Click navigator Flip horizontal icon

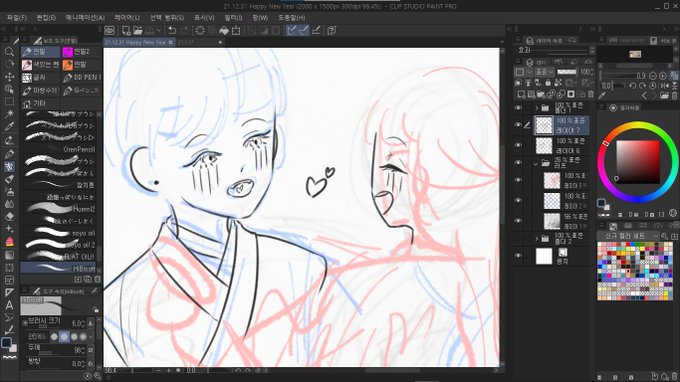click(666, 86)
